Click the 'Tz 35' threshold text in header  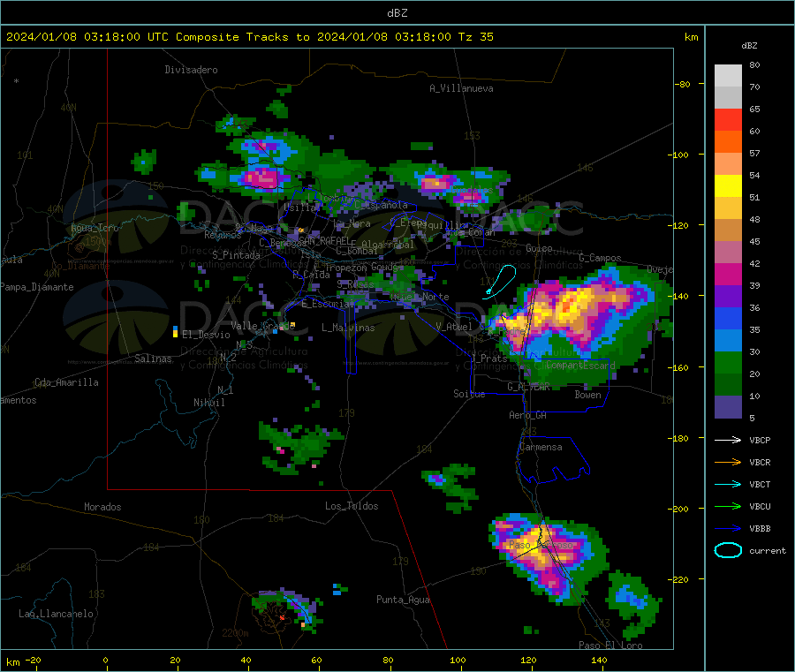[475, 37]
